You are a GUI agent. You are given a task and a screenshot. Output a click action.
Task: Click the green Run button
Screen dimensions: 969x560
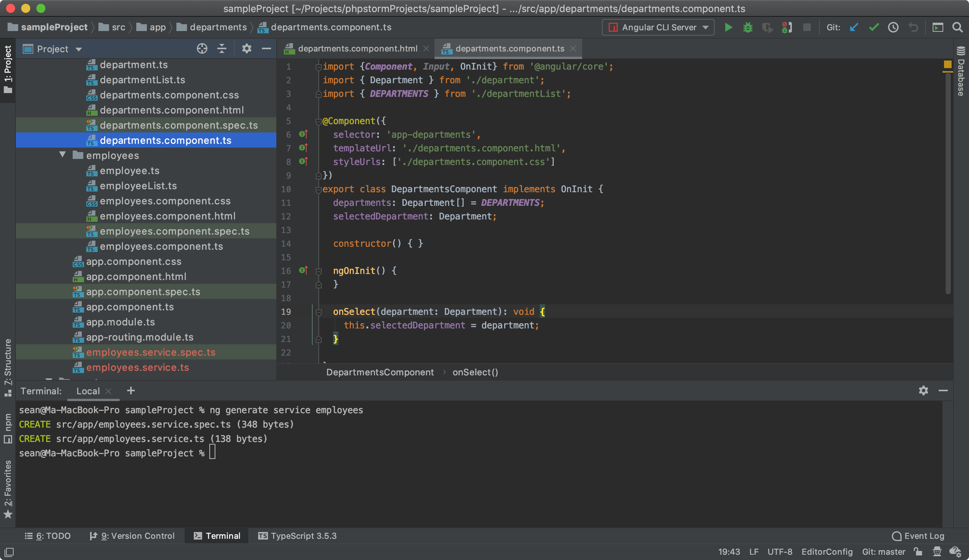click(x=728, y=27)
